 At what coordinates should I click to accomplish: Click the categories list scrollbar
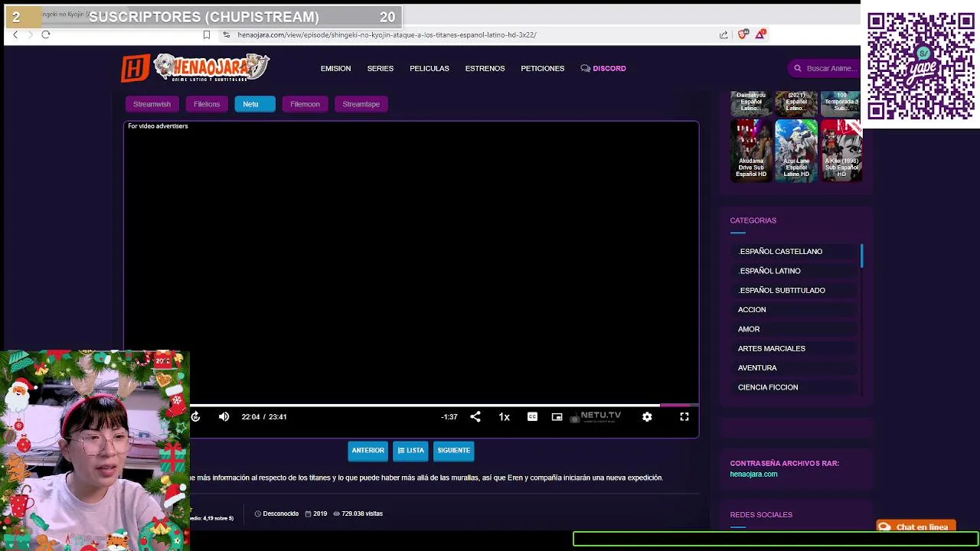click(862, 256)
